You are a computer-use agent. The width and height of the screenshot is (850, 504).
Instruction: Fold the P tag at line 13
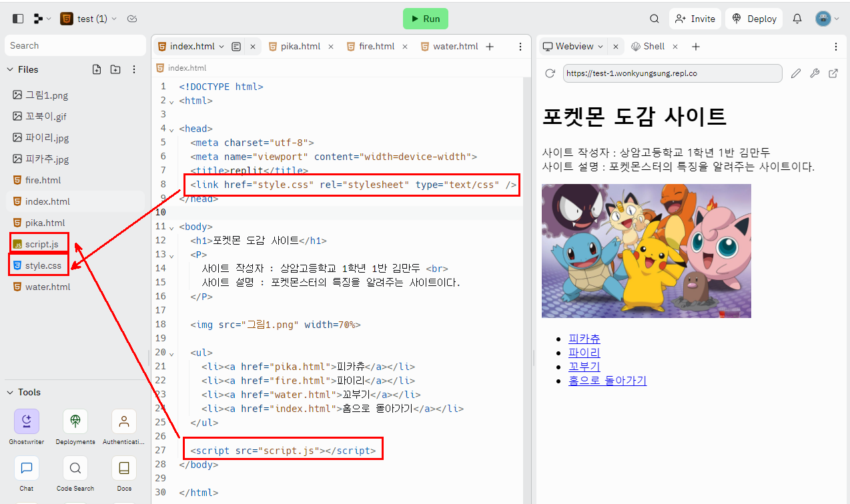(x=171, y=255)
